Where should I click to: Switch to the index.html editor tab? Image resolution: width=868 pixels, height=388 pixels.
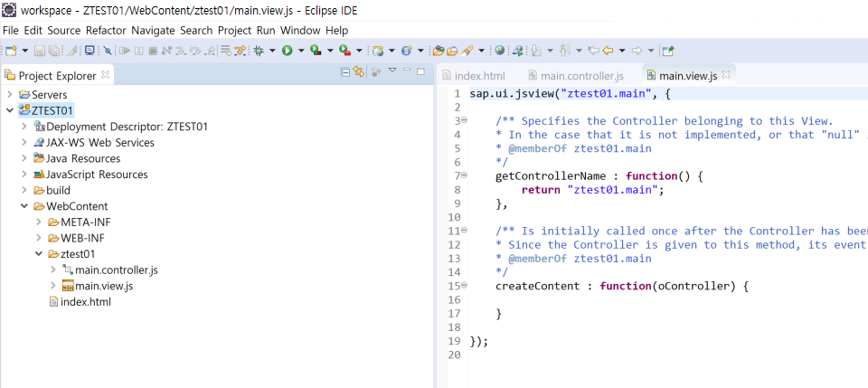click(474, 76)
